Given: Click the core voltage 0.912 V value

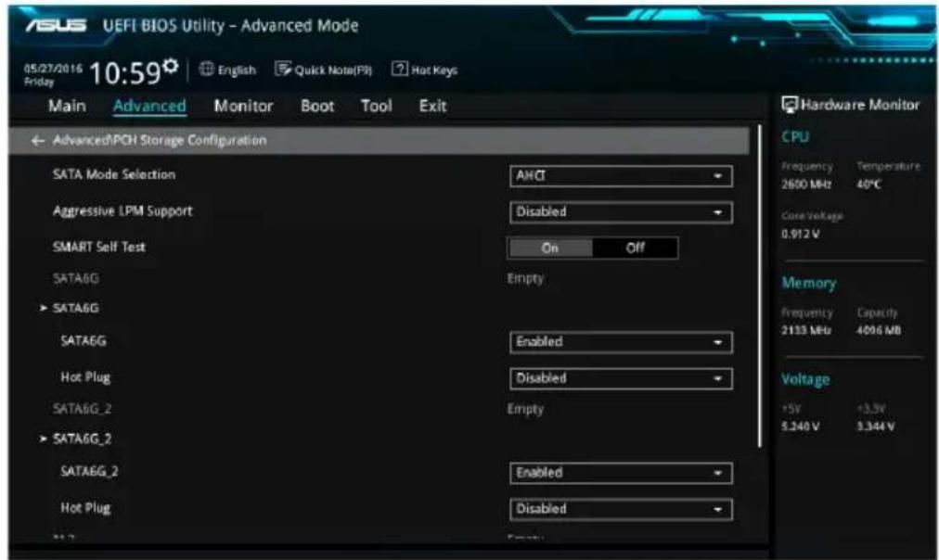Looking at the screenshot, I should click(x=801, y=234).
